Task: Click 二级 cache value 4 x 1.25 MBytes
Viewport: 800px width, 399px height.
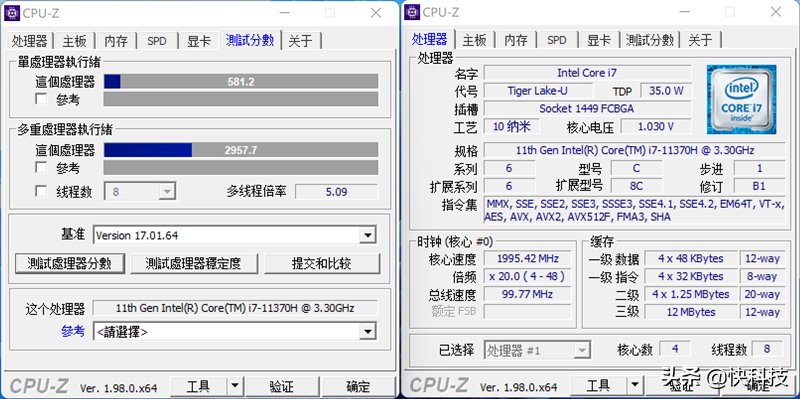Action: 690,294
